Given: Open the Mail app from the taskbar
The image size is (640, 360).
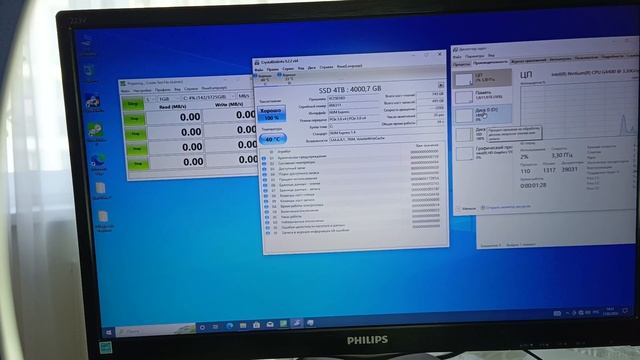Looking at the screenshot, I should pos(270,324).
